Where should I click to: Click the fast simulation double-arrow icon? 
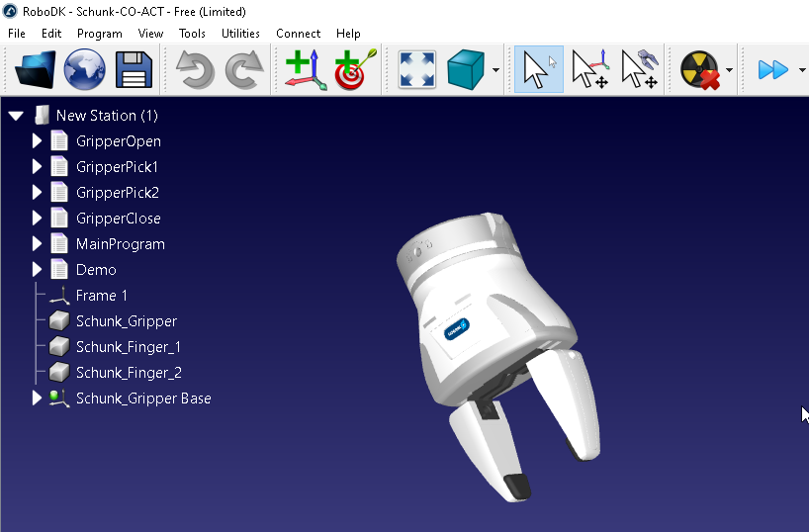point(772,69)
